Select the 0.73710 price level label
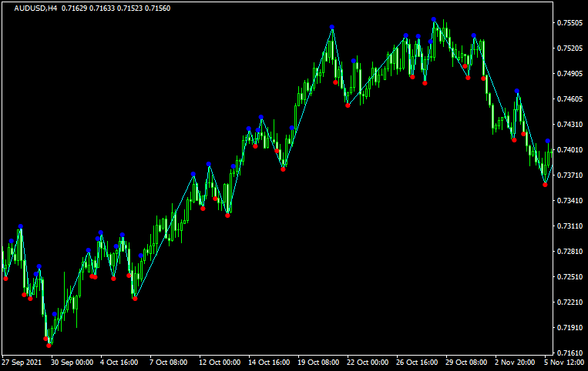Screen dimensions: 588x371 coord(570,175)
